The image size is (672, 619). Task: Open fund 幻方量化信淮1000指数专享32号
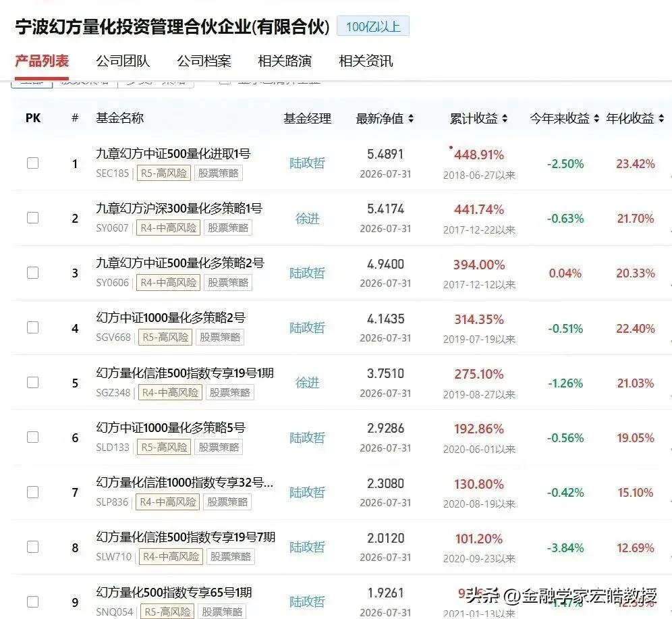184,482
